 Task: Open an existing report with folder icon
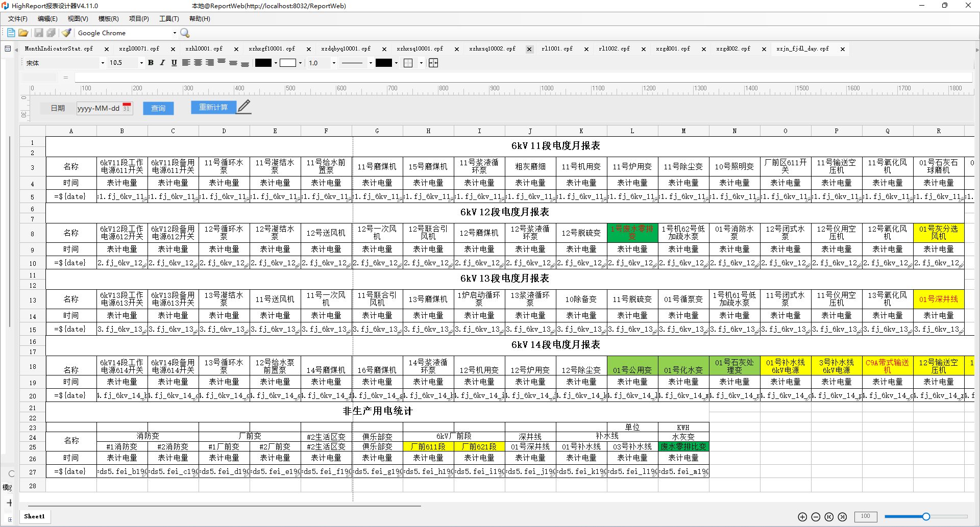tap(23, 33)
